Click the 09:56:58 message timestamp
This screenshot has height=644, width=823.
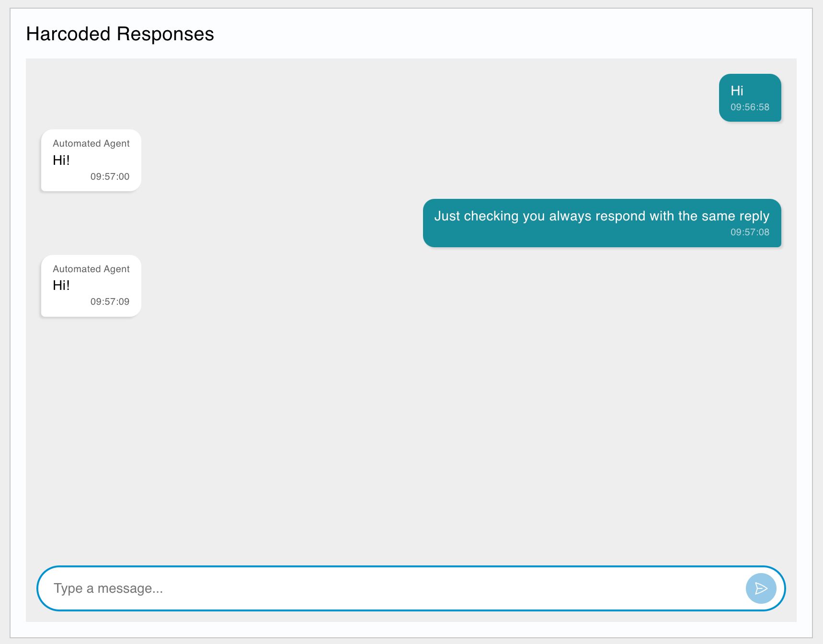coord(750,107)
